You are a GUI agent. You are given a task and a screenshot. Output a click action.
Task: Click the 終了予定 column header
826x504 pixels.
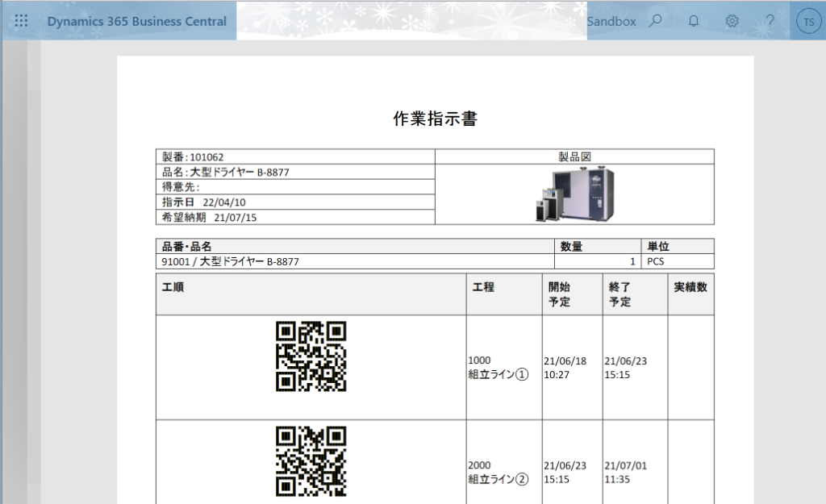636,294
